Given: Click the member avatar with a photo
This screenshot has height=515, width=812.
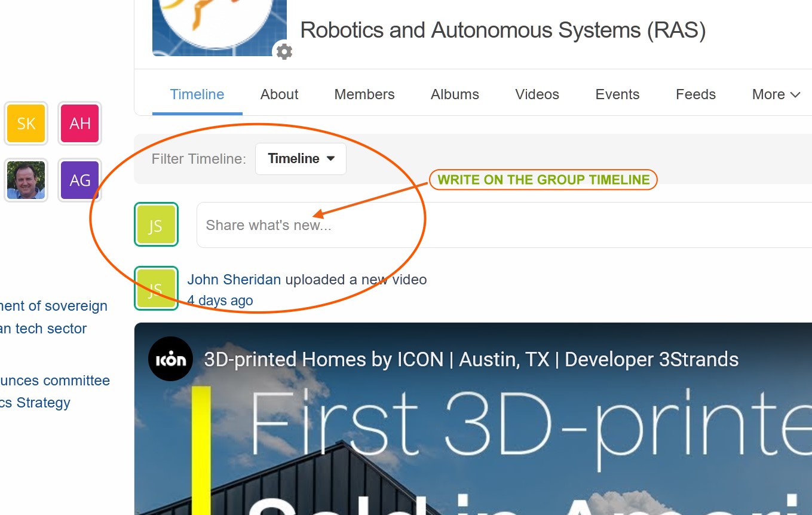Looking at the screenshot, I should pos(26,180).
